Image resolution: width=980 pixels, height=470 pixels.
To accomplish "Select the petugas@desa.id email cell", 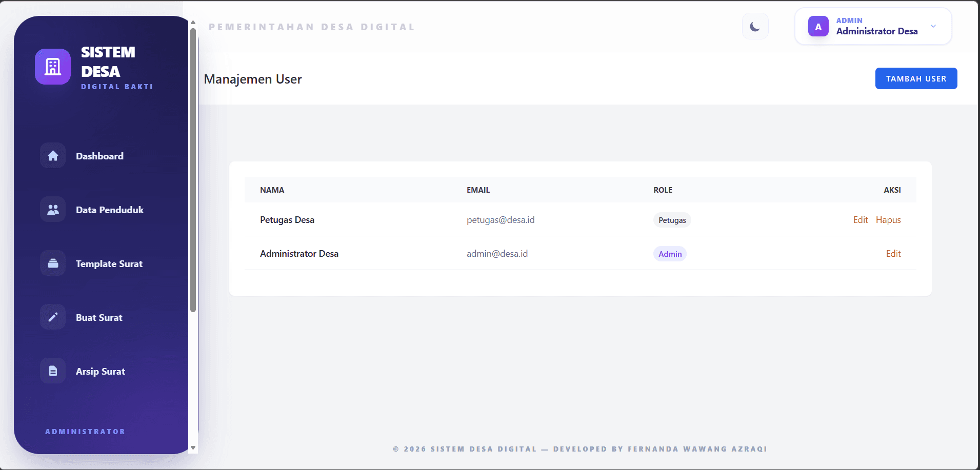I will click(x=501, y=220).
